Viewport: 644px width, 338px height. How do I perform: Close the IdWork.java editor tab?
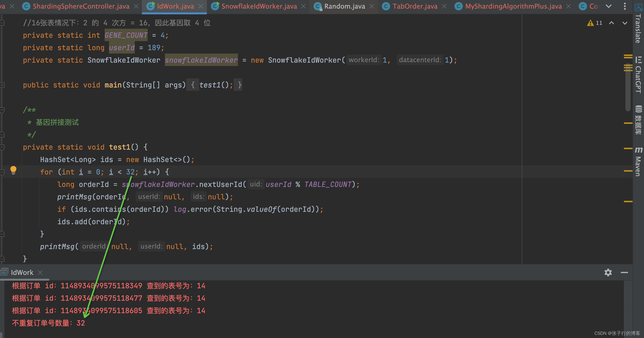201,6
